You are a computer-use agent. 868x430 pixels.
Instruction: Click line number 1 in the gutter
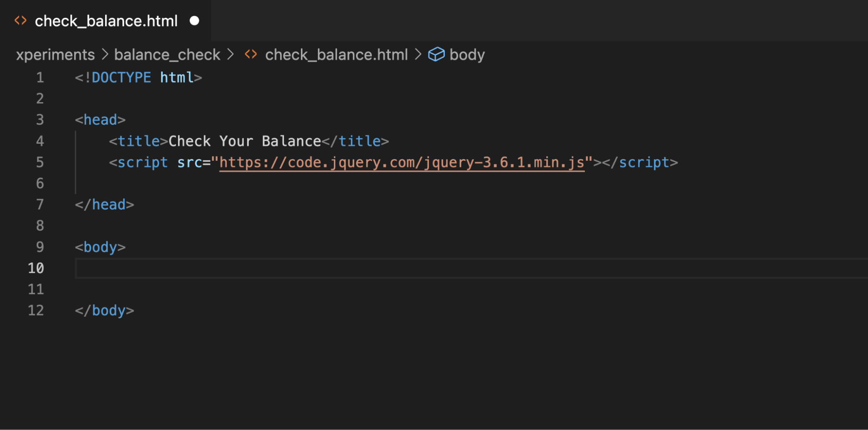point(40,78)
